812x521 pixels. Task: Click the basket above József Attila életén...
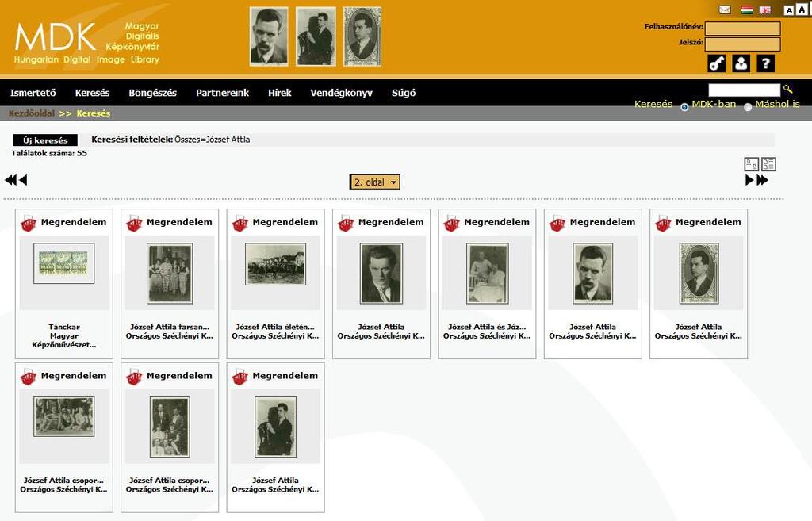pyautogui.click(x=239, y=223)
